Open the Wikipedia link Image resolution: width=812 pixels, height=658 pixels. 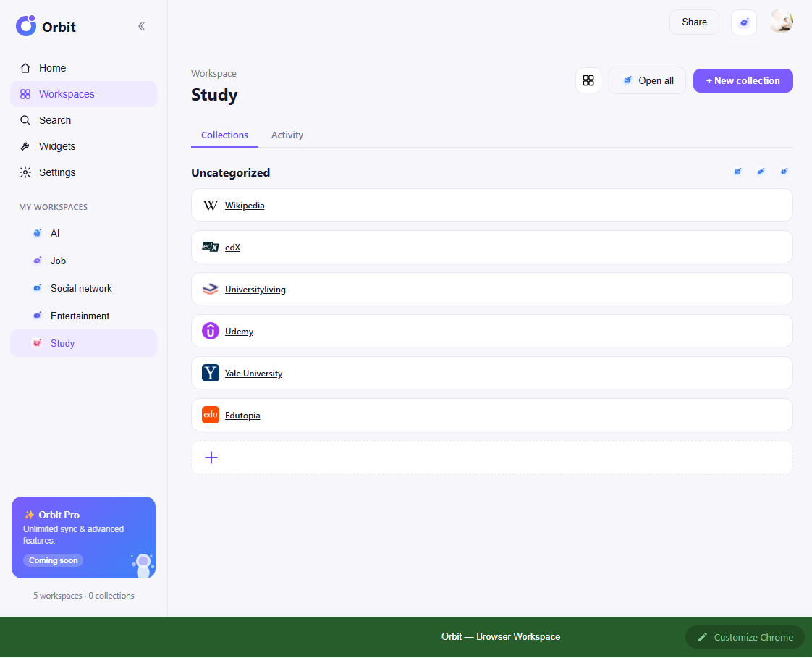[x=245, y=205]
